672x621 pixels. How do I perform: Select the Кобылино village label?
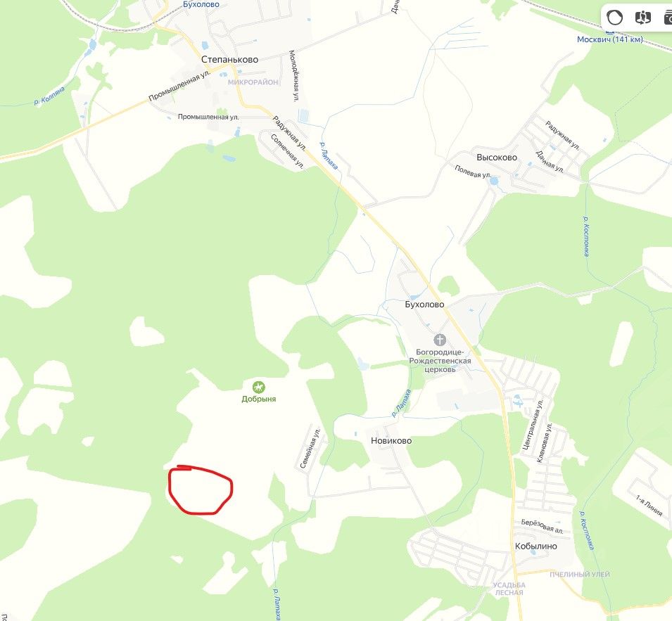click(x=535, y=546)
